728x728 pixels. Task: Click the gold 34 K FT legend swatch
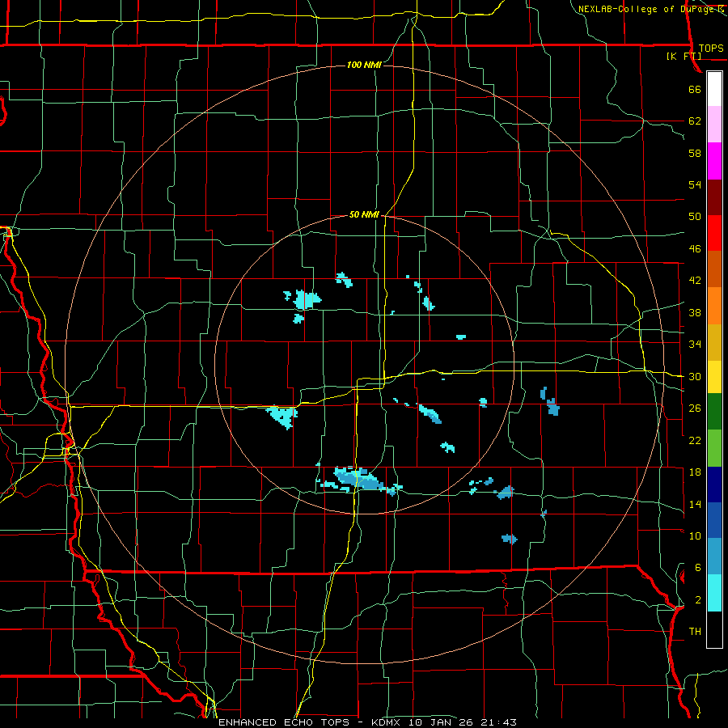714,342
